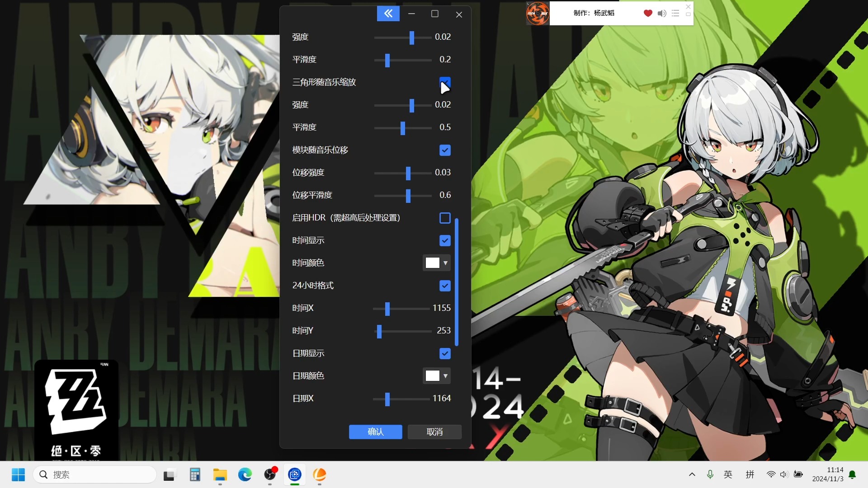Click the settings panel vertical scrollbar
The width and height of the screenshot is (868, 488).
click(x=457, y=282)
